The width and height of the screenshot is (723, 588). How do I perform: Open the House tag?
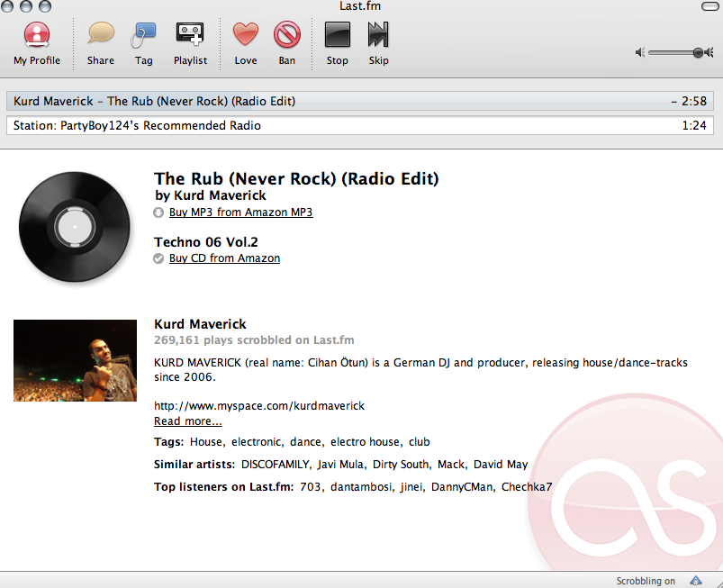206,442
